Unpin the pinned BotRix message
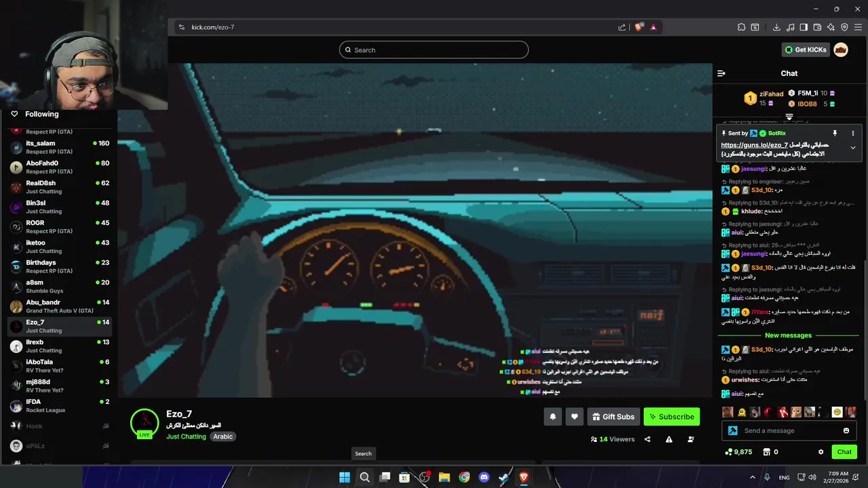The image size is (868, 488). click(x=835, y=134)
